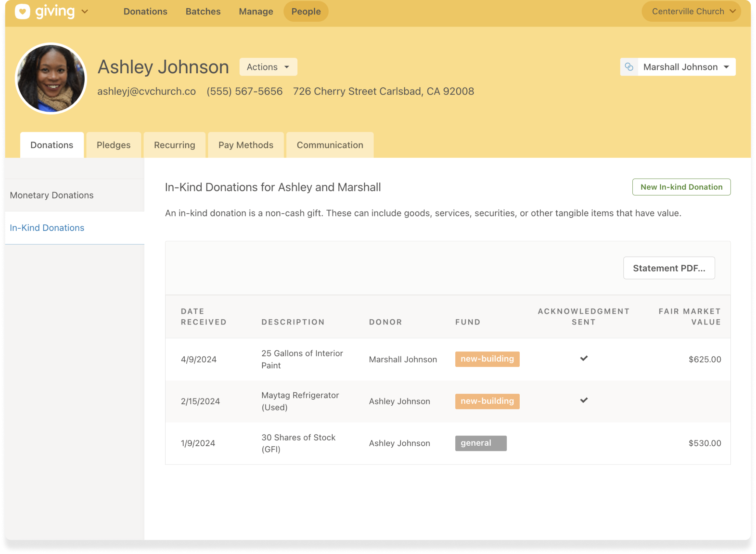Click the Statement PDF button

coord(669,268)
